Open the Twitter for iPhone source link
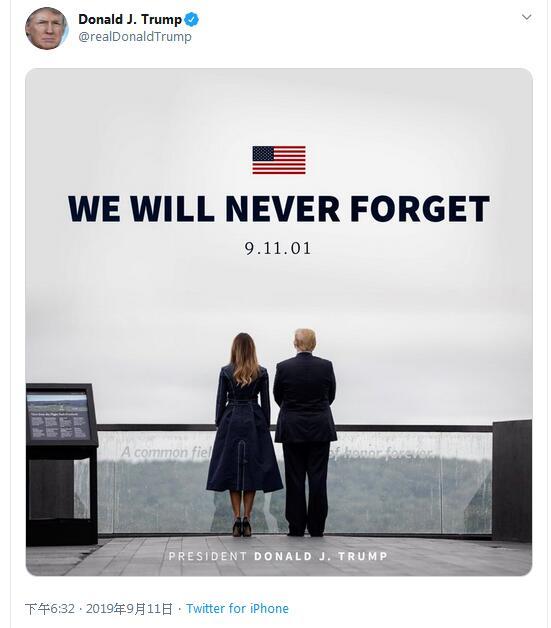551x628 pixels. click(x=237, y=609)
